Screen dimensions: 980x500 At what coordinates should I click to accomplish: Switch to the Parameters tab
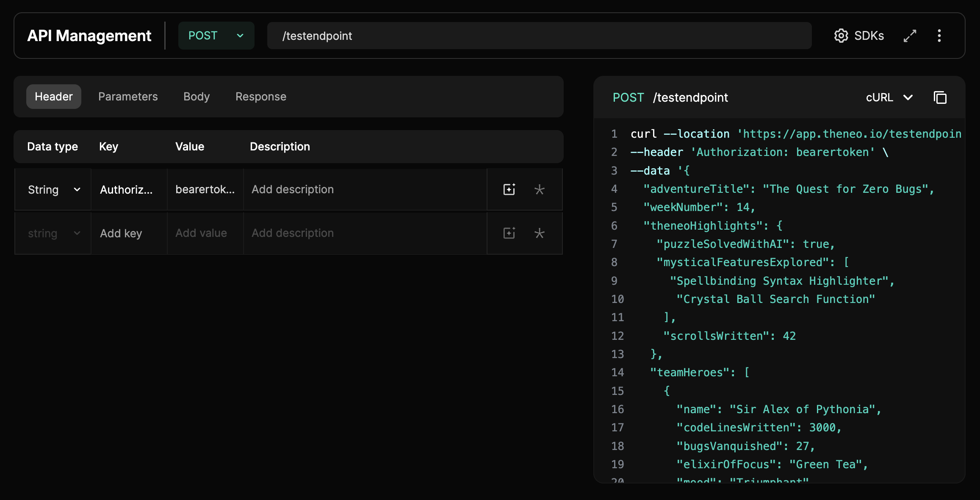128,97
